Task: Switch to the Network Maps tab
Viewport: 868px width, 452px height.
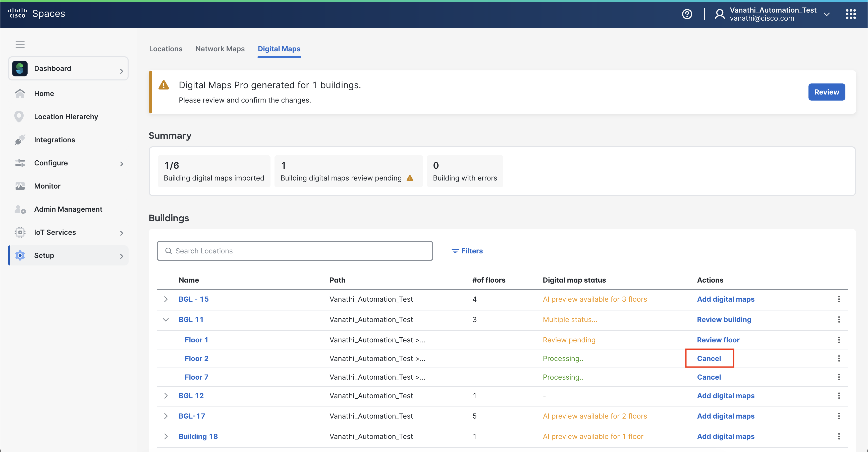Action: [220, 49]
